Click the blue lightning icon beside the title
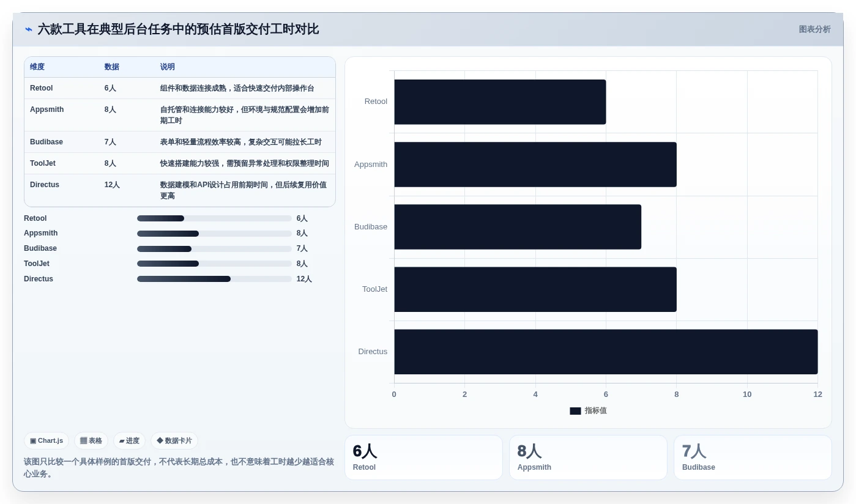 point(29,29)
